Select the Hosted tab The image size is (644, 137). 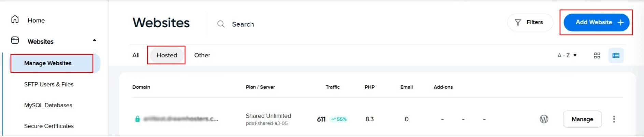[167, 55]
